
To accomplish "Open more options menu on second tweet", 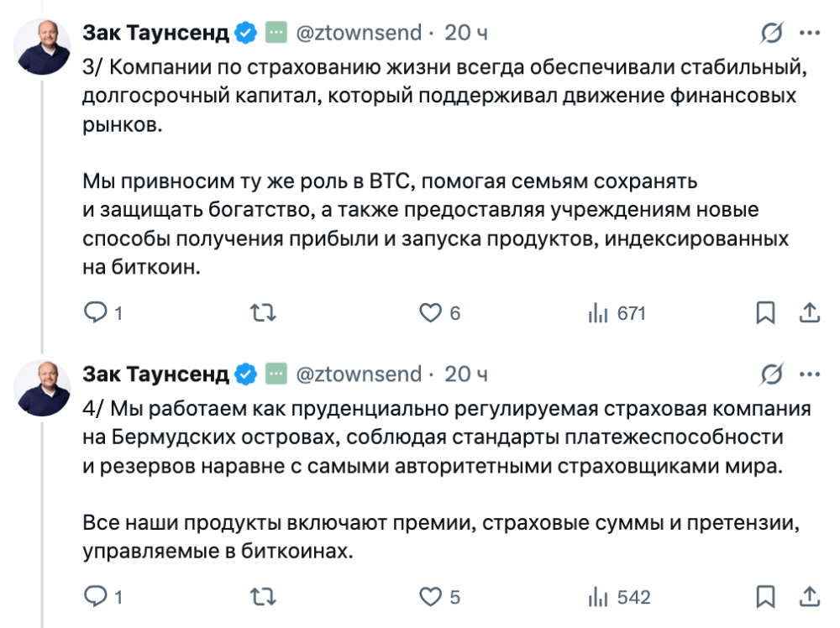I will (x=808, y=374).
